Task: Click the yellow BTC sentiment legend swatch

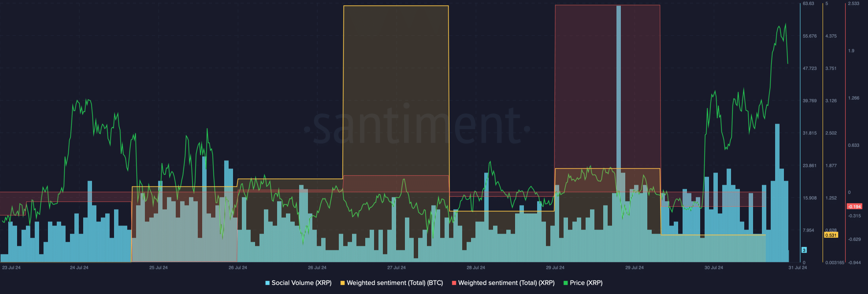Action: (342, 283)
